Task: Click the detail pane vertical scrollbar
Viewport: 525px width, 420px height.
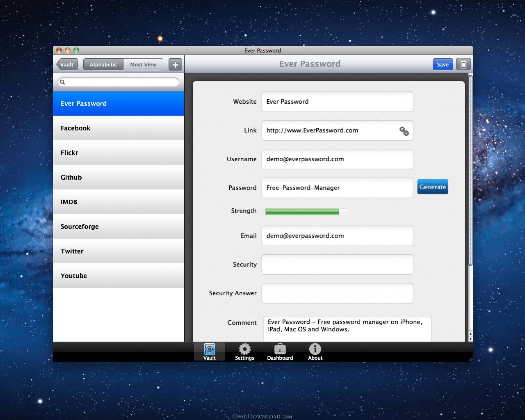Action: [x=470, y=170]
